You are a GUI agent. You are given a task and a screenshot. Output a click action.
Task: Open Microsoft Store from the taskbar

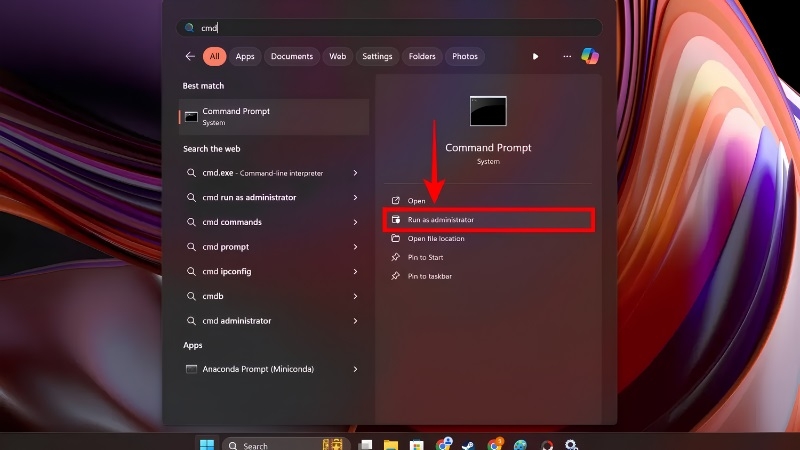417,445
